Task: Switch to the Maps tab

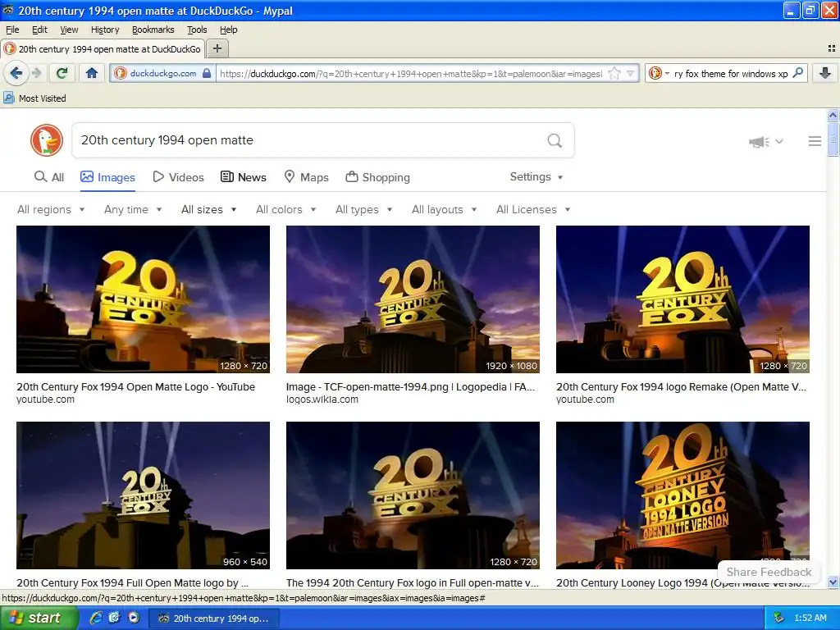Action: [x=307, y=177]
